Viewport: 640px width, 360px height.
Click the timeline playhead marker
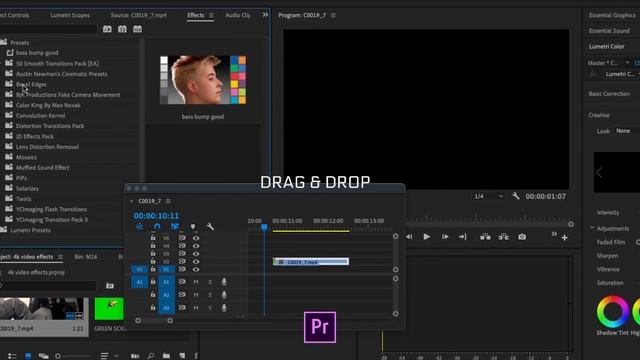(264, 227)
